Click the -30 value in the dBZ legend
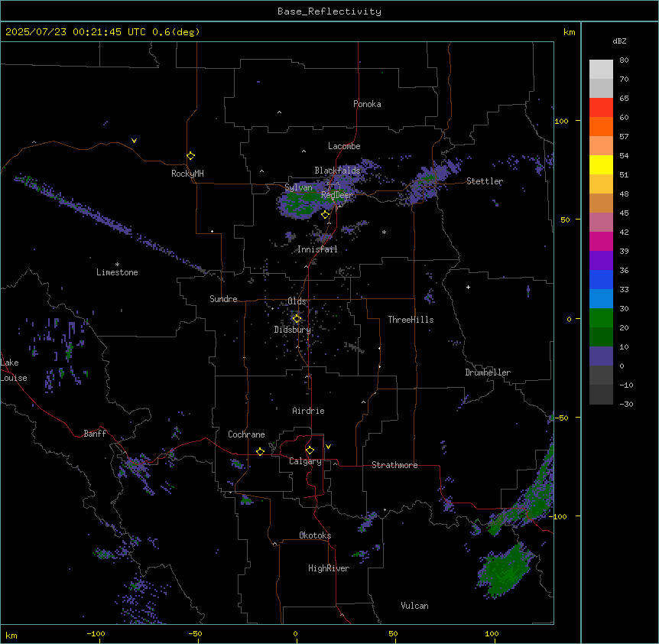This screenshot has height=644, width=659. [626, 405]
